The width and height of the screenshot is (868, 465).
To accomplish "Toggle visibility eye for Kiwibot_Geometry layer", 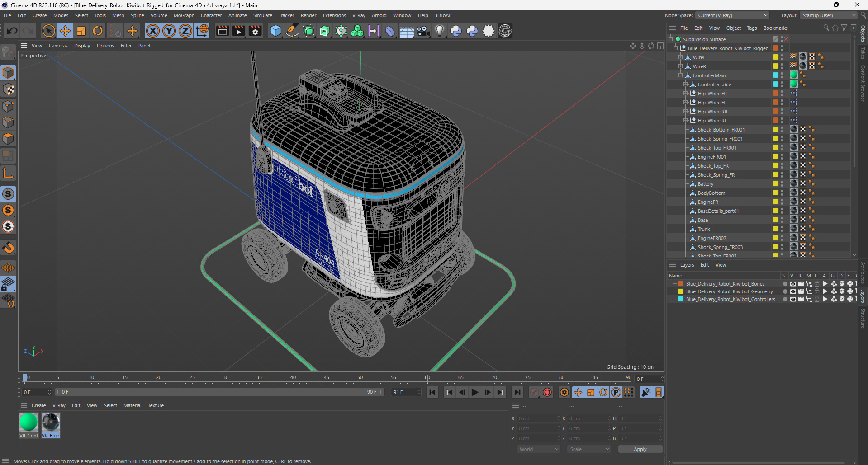I will click(x=792, y=291).
